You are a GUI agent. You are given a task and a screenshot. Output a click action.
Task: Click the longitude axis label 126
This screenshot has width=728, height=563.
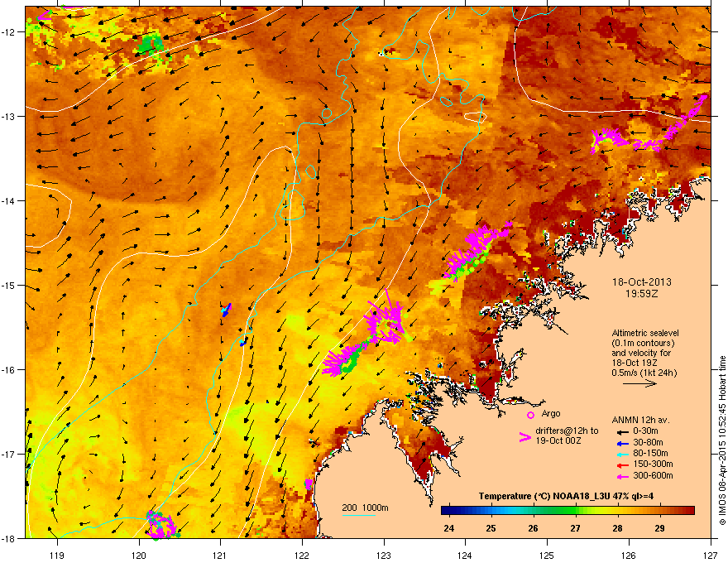point(629,555)
